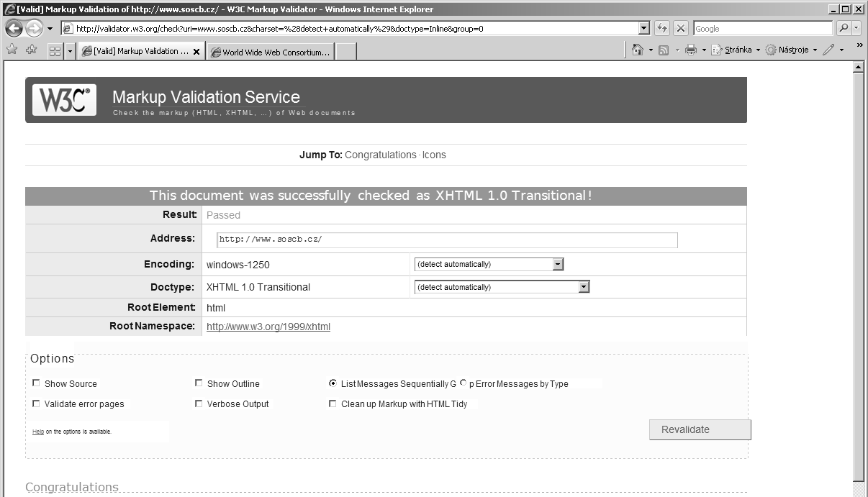This screenshot has width=868, height=497.
Task: Tick the Verbose Output checkbox
Action: coord(199,403)
